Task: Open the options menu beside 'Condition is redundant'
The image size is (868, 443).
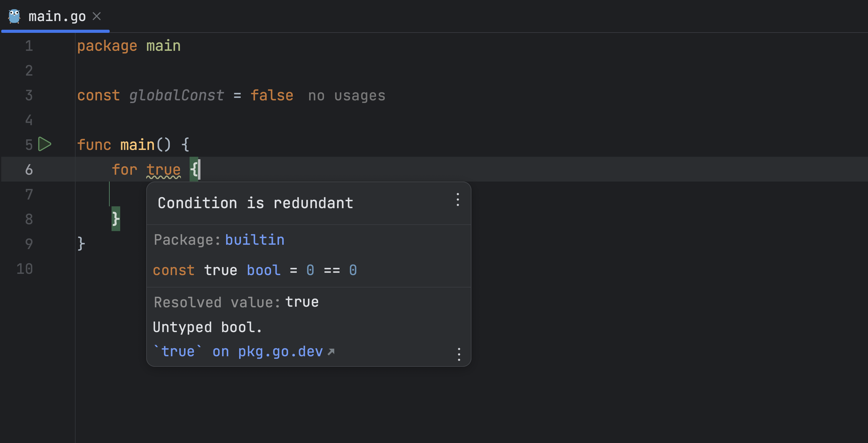Action: pos(458,200)
